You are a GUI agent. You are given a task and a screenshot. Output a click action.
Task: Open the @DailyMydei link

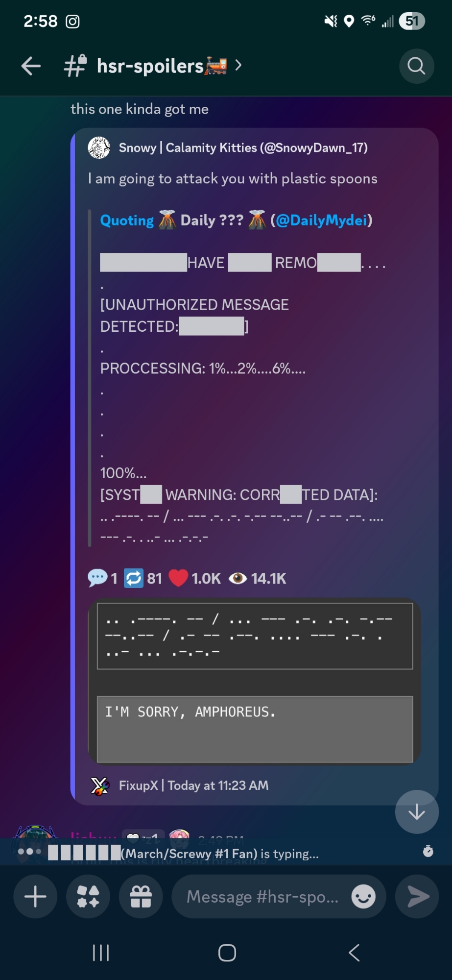(x=321, y=220)
